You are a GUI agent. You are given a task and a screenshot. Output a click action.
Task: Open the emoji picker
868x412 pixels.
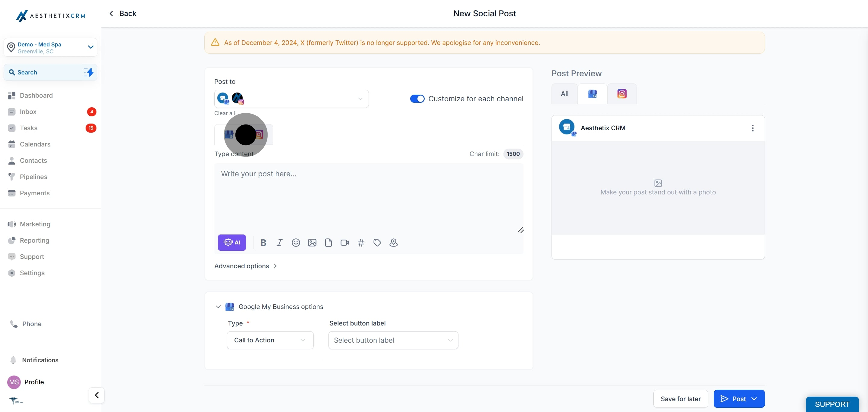coord(295,243)
